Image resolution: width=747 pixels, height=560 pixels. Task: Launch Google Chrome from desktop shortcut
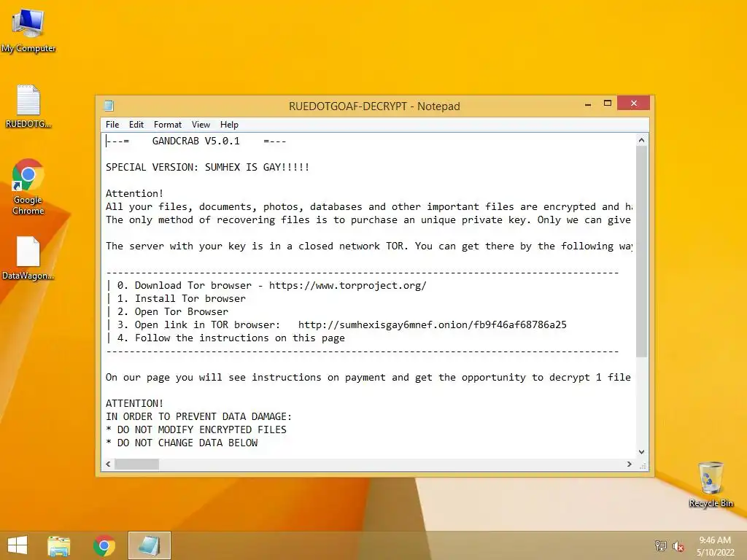pyautogui.click(x=28, y=187)
